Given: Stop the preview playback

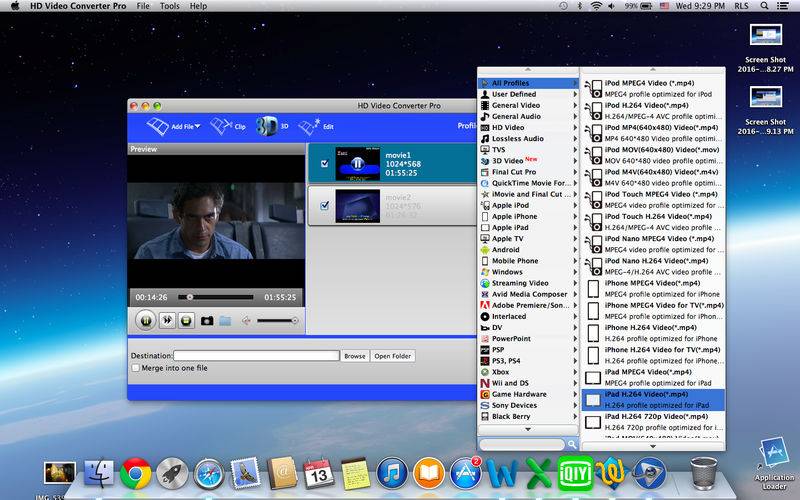Looking at the screenshot, I should (186, 320).
